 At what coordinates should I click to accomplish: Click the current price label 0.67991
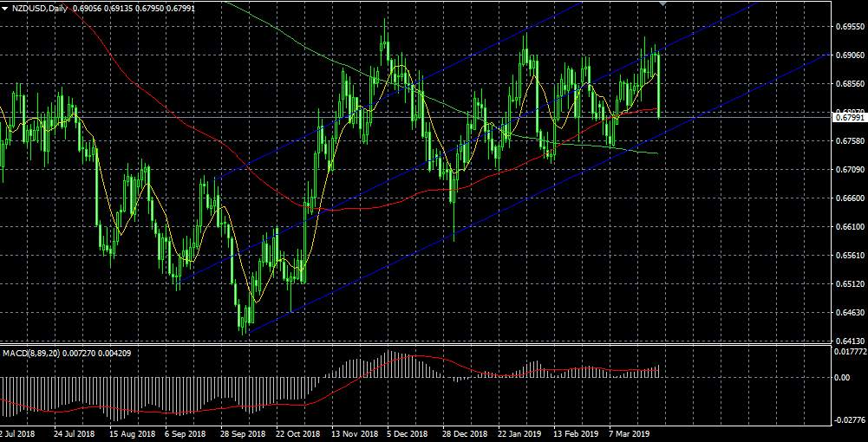coord(850,117)
